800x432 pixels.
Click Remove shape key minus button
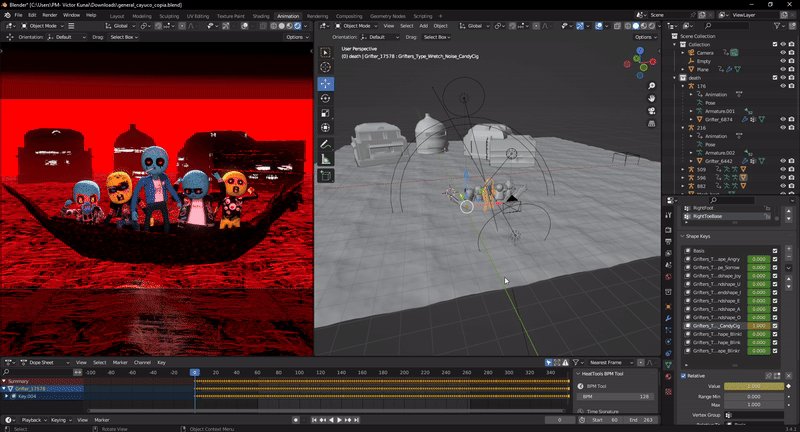coord(789,257)
